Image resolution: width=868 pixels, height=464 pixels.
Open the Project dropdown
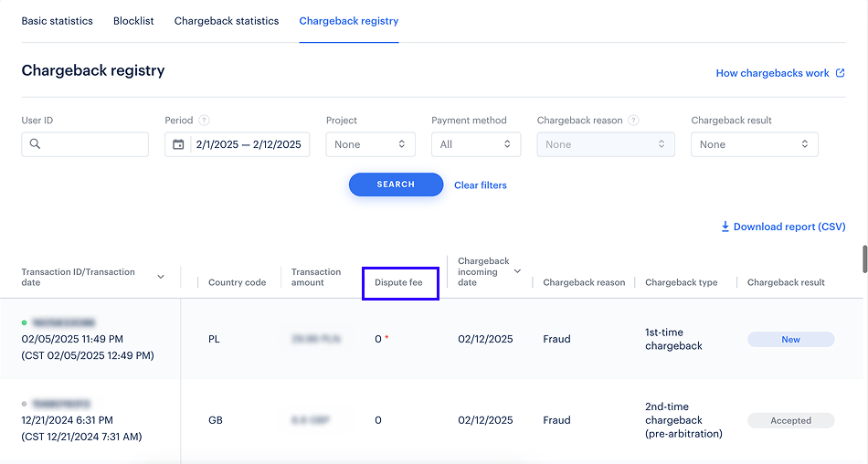pos(370,144)
